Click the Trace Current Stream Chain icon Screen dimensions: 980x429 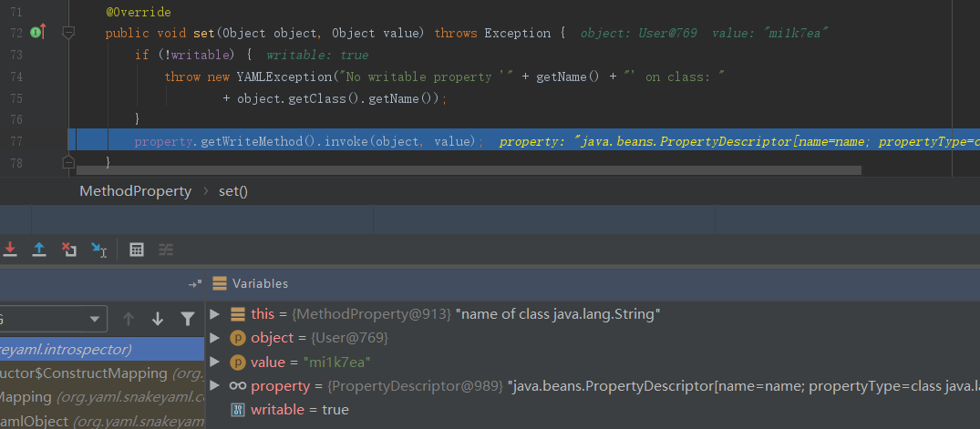tap(165, 249)
